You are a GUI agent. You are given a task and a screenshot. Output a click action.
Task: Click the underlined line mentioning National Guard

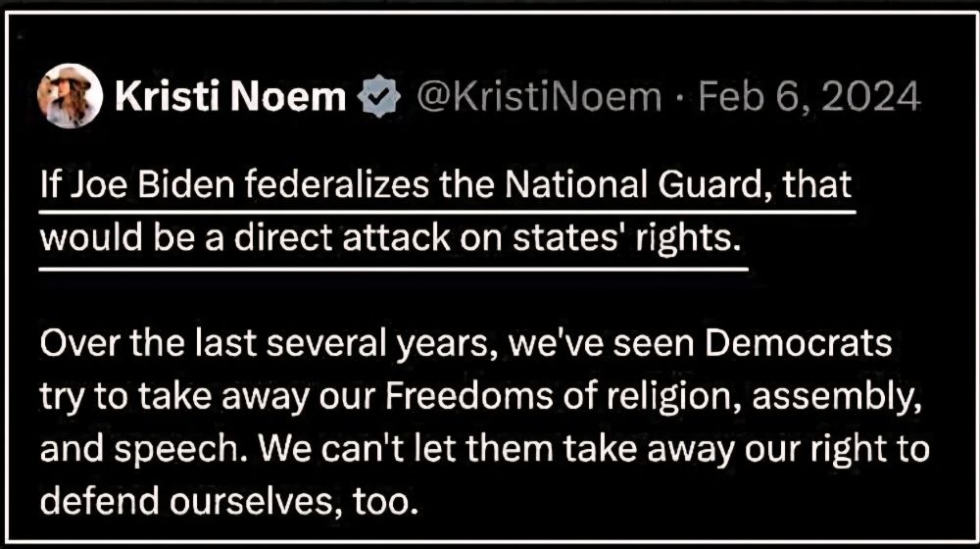coord(447,182)
